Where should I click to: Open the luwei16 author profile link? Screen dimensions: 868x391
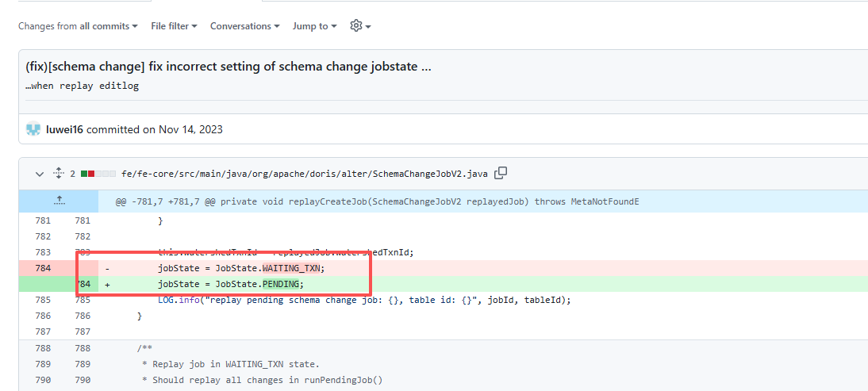pos(63,129)
